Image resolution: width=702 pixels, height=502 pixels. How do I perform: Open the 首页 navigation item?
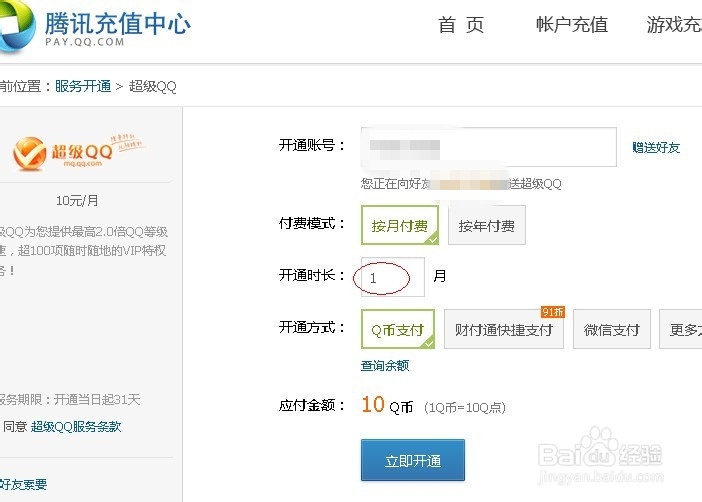point(461,25)
